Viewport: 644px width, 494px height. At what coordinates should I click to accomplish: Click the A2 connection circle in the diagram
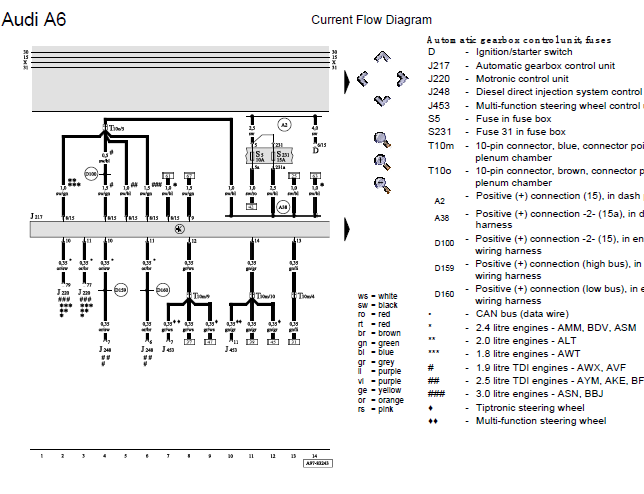coord(284,124)
